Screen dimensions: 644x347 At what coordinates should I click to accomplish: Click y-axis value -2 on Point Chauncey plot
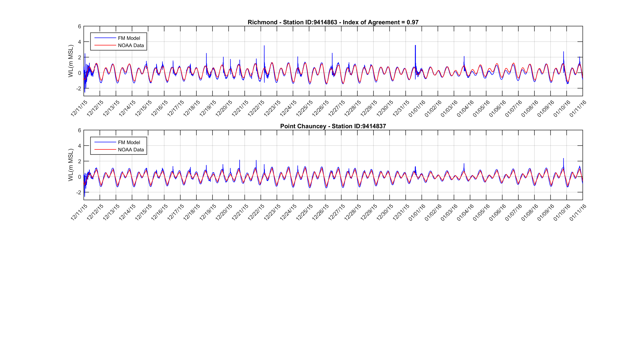point(78,192)
